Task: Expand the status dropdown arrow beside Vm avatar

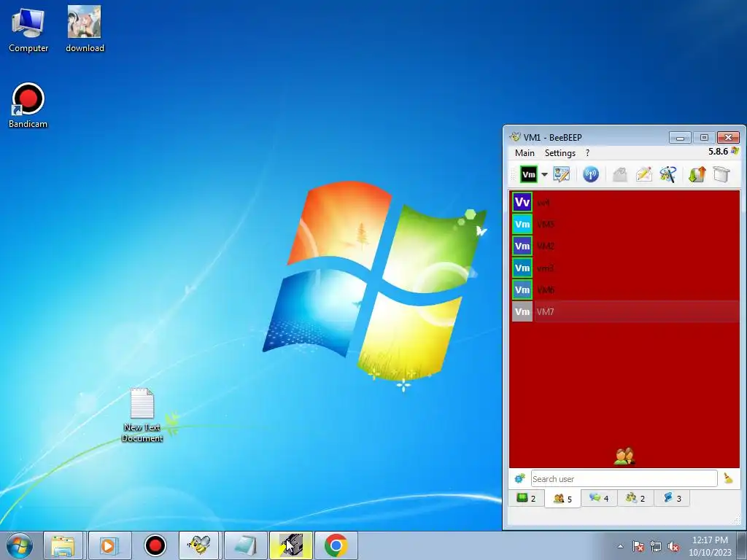Action: (x=544, y=174)
